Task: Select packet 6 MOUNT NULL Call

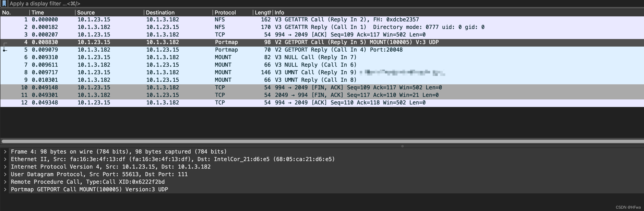Action: [x=322, y=57]
